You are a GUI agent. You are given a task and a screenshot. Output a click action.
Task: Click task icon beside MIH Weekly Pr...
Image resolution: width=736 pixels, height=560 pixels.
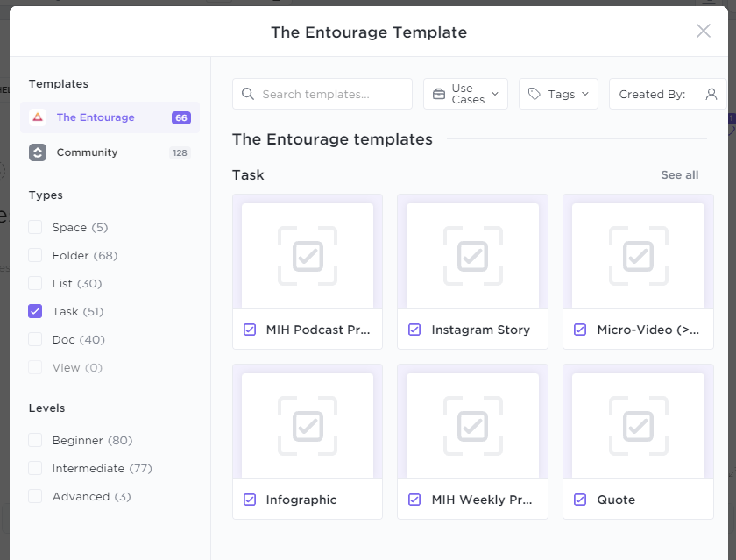(x=414, y=500)
